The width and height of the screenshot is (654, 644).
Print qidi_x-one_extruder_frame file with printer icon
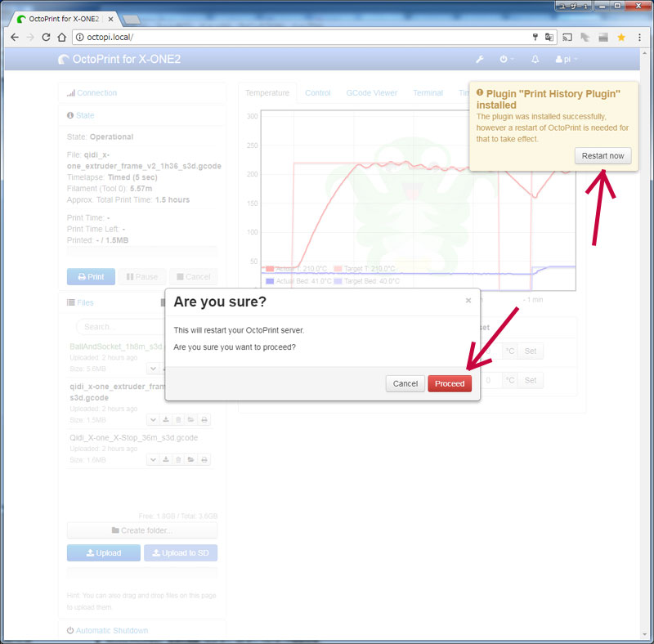pyautogui.click(x=204, y=419)
